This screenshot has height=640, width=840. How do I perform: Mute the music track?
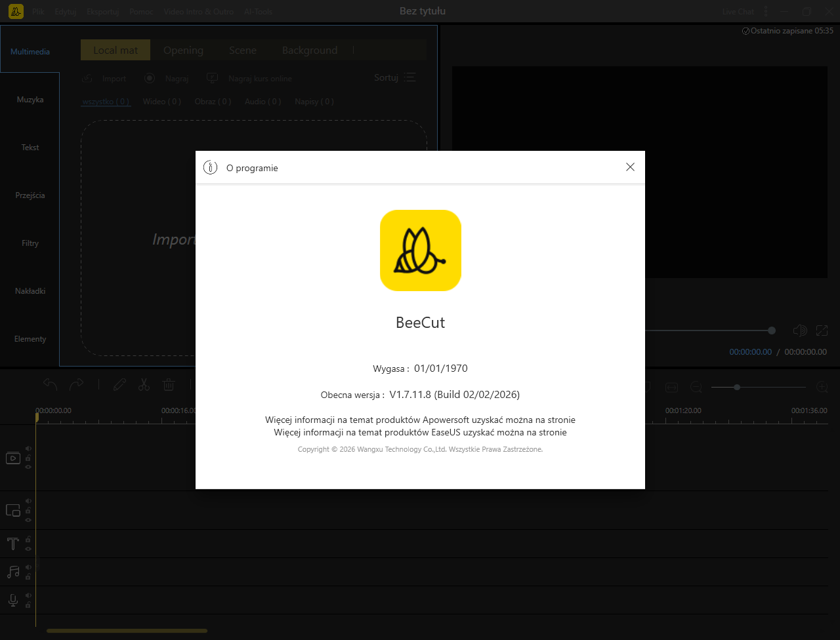(x=28, y=567)
